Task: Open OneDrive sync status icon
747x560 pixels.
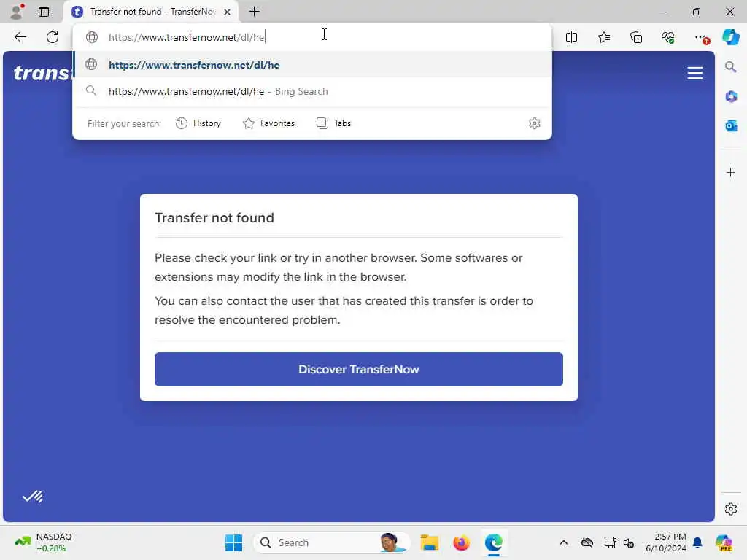Action: [587, 542]
